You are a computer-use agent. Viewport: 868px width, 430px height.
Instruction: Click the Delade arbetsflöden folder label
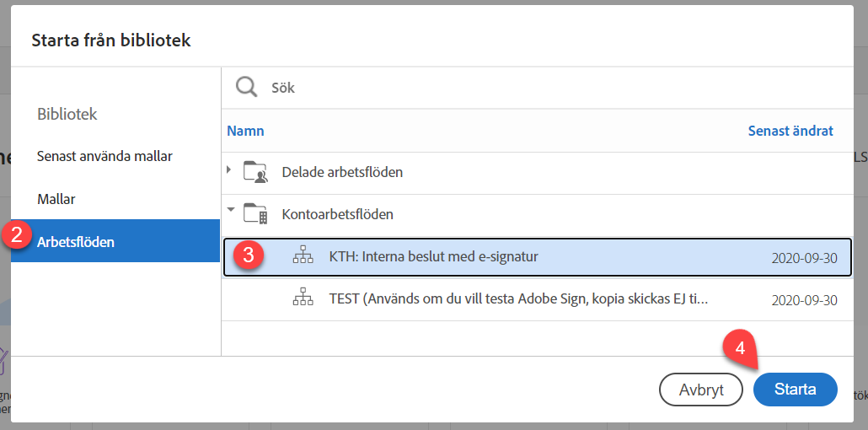coord(342,172)
